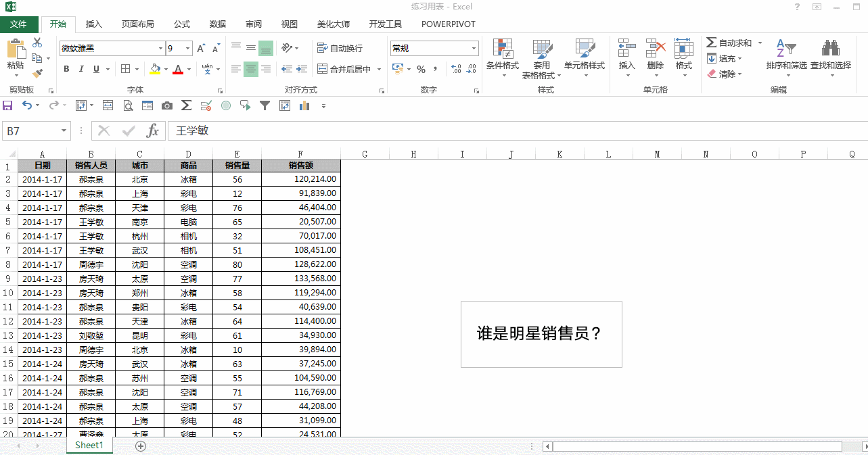The width and height of the screenshot is (868, 455).
Task: Decrease font size with the smaller A icon
Action: 216,49
